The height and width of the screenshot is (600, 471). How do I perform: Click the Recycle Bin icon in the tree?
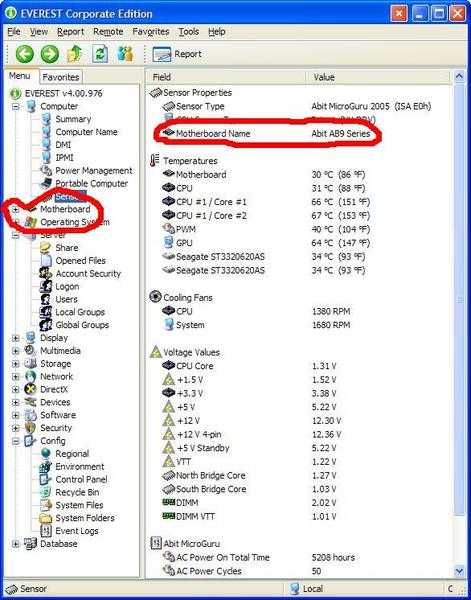pyautogui.click(x=46, y=492)
